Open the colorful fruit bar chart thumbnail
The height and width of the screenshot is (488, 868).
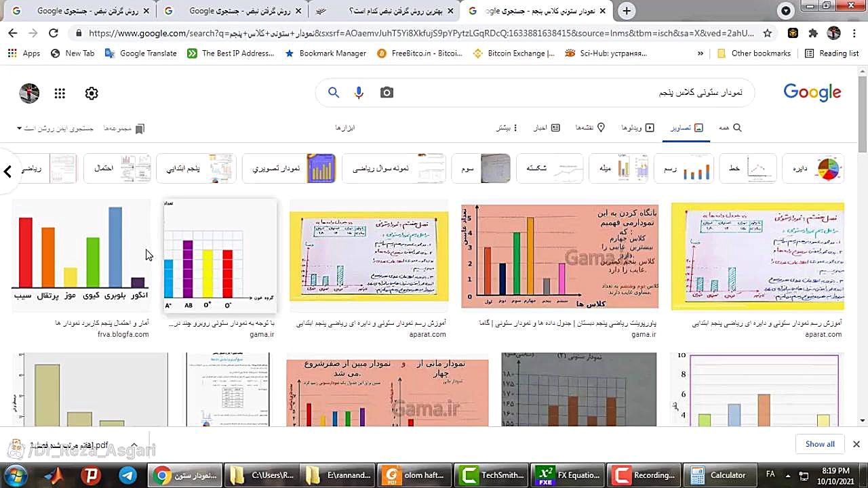pyautogui.click(x=81, y=254)
